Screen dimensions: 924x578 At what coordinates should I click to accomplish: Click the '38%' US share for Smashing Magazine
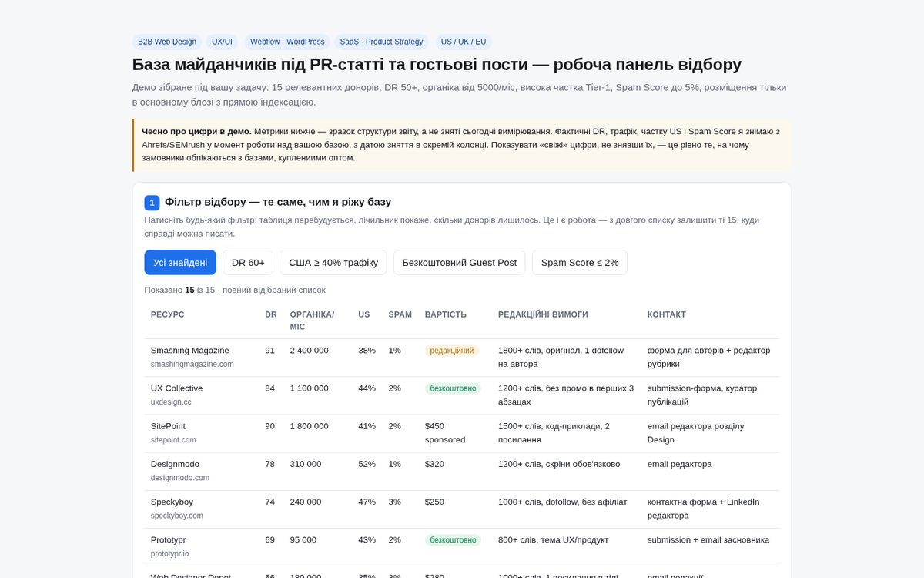point(367,350)
